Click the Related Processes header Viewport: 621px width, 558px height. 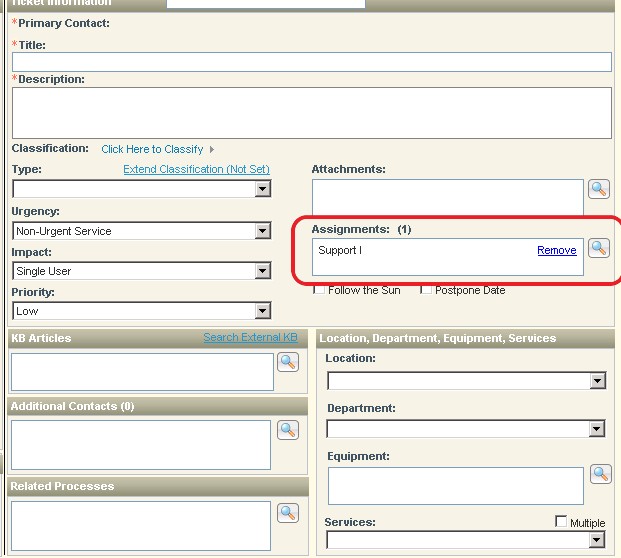coord(62,486)
